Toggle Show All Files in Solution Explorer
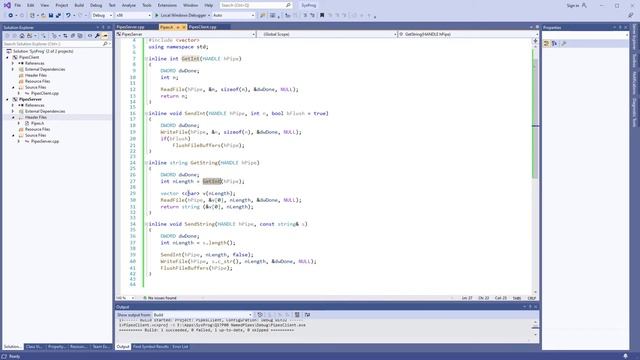This screenshot has width=640, height=360. pyautogui.click(x=80, y=36)
